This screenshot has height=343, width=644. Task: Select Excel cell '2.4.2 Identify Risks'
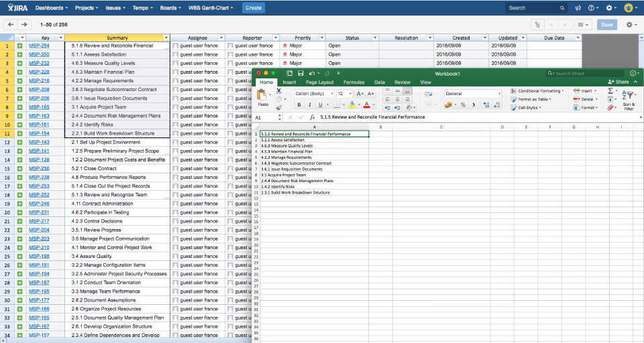pyautogui.click(x=314, y=187)
